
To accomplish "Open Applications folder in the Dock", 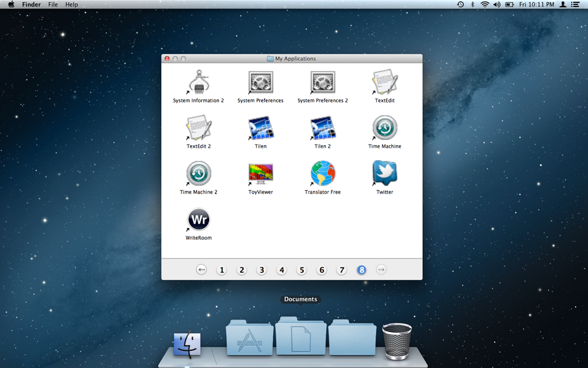I will (250, 338).
